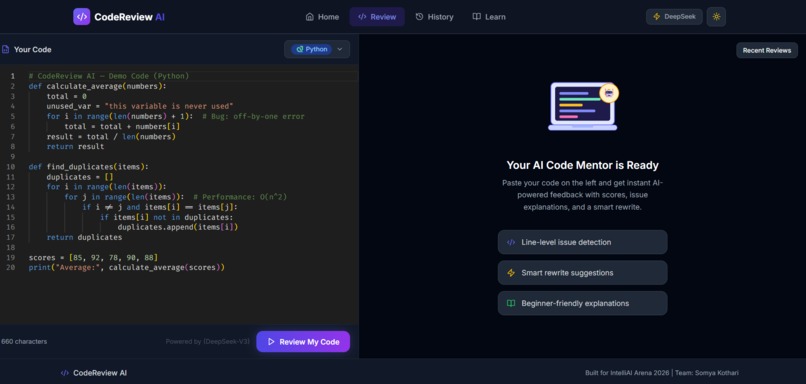Click the line 'scores = [85, 92, 78, 90, 88]'
The width and height of the screenshot is (806, 384).
[x=93, y=258]
